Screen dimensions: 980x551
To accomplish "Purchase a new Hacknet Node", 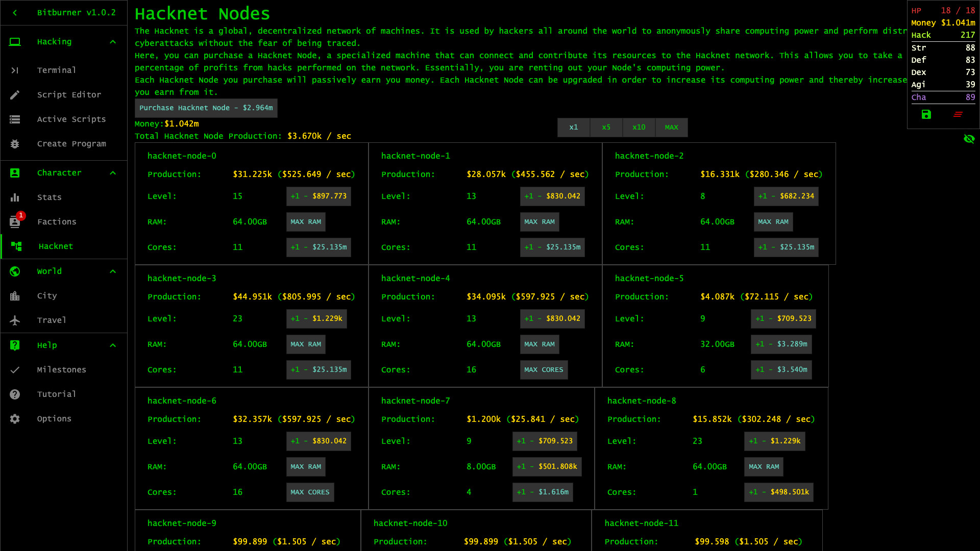I will pyautogui.click(x=206, y=108).
